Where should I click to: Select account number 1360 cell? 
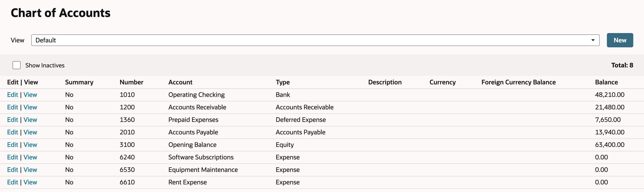[127, 120]
